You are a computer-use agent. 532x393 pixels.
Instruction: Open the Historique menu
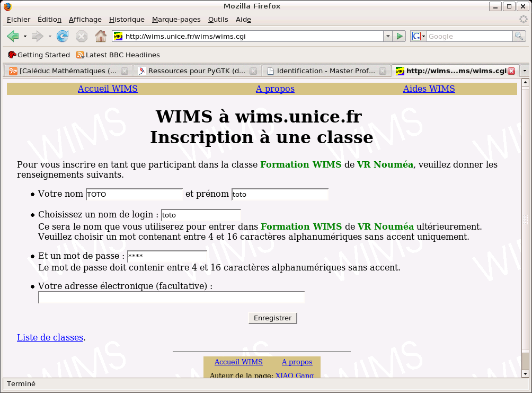point(127,20)
